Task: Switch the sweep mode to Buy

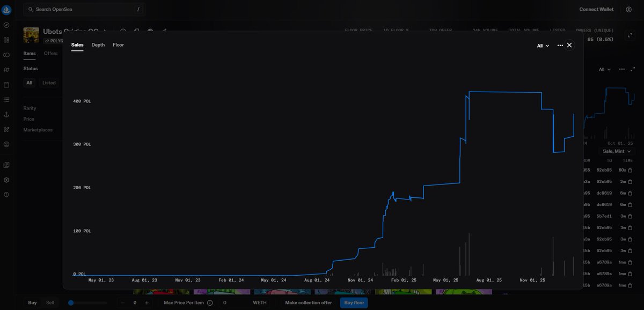Action: click(32, 303)
